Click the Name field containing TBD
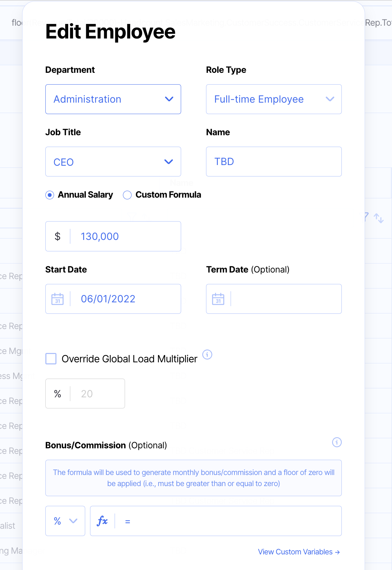Image resolution: width=392 pixels, height=570 pixels. (x=274, y=162)
